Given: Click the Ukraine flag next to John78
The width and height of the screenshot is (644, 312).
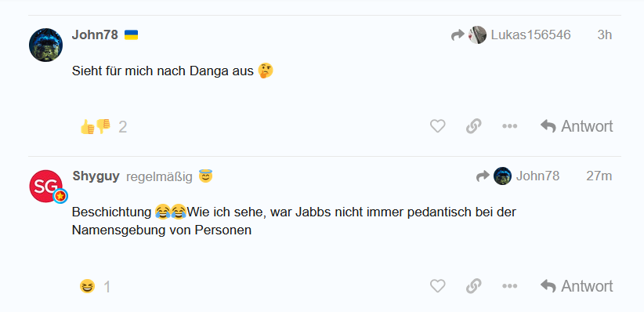Looking at the screenshot, I should click(x=131, y=35).
